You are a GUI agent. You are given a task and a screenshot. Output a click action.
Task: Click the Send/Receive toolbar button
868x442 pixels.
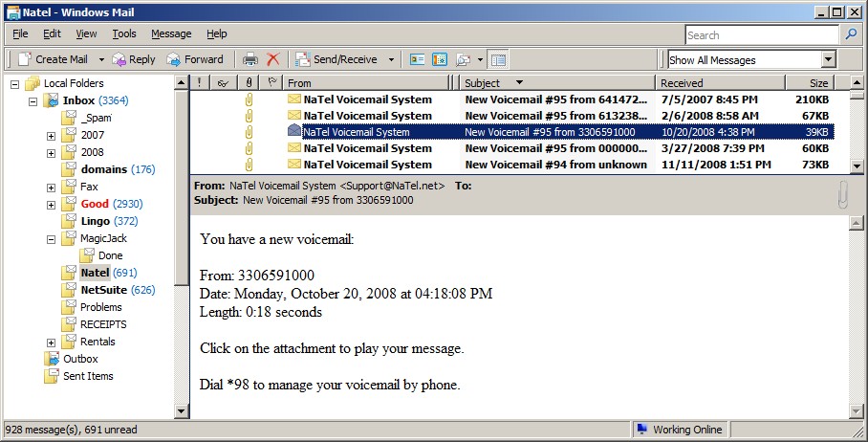[x=336, y=59]
